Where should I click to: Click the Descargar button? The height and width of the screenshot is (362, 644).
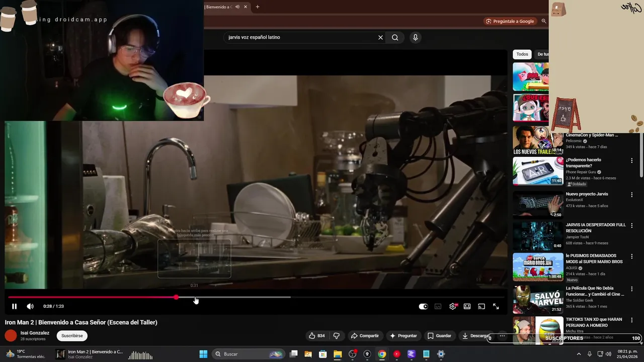[475, 335]
